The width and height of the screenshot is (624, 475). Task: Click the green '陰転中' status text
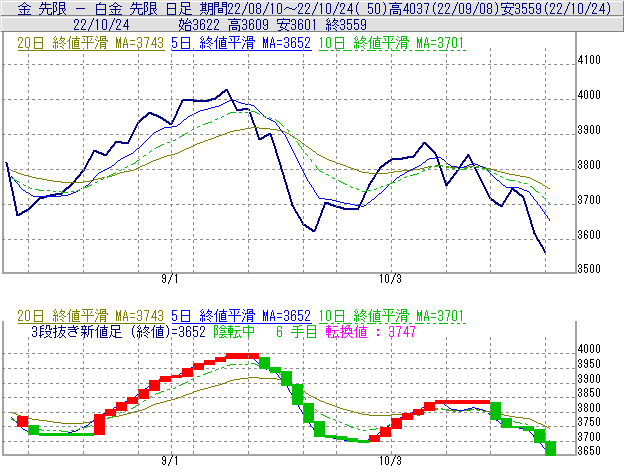tap(234, 331)
